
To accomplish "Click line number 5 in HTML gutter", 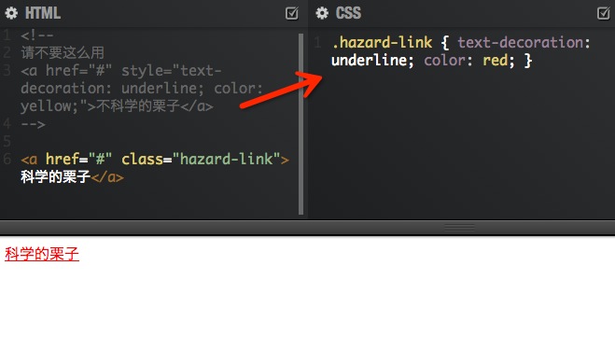I will [x=7, y=141].
